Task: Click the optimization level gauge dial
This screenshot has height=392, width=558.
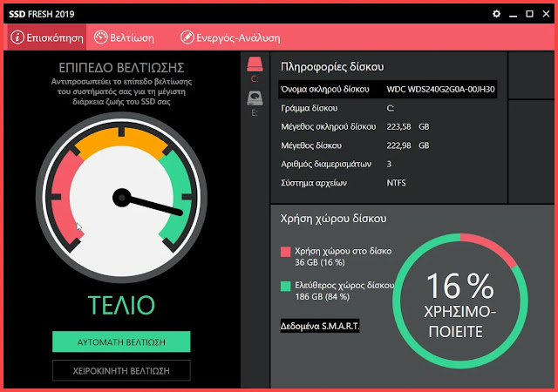Action: click(x=121, y=198)
